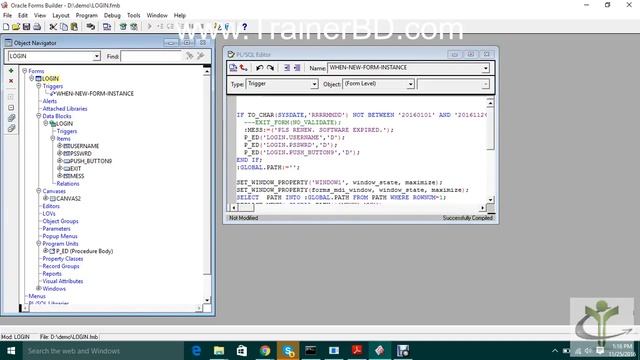
Task: Click the Redo icon in PL/SQL Editor
Action: (270, 68)
